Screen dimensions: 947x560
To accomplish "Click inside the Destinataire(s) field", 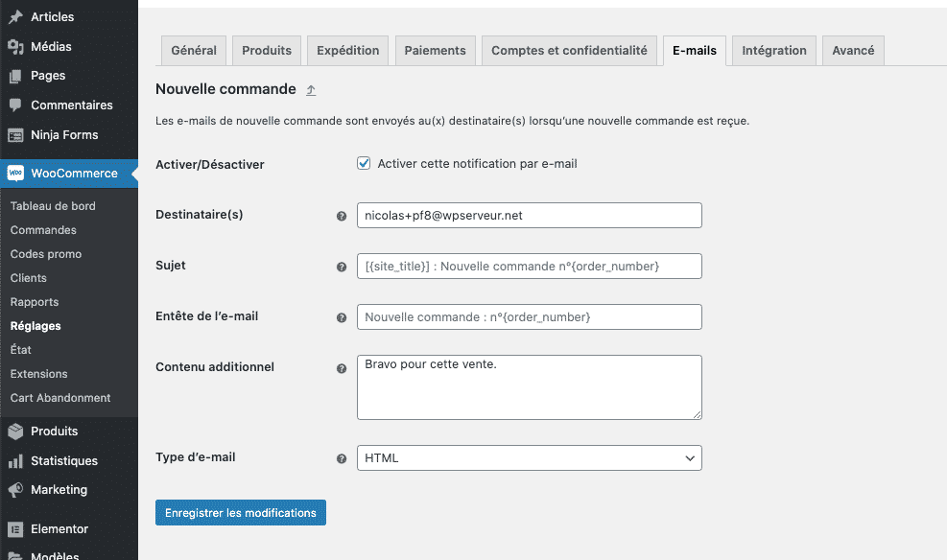I will [x=529, y=215].
